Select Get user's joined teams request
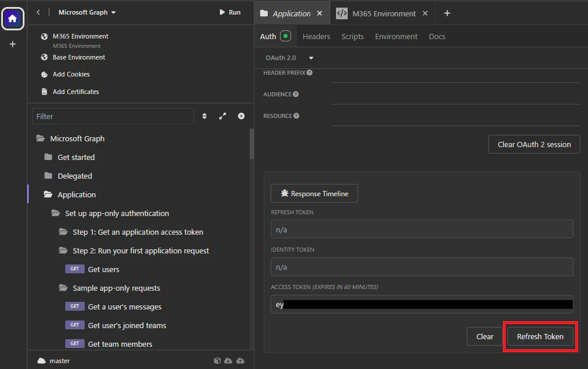588x369 pixels. [127, 325]
